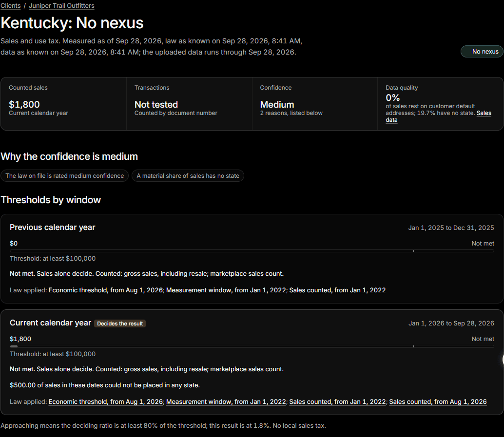Viewport: 504px width, 437px height.
Task: Click the Threshold at least $100,000 text in Current year
Action: [53, 354]
